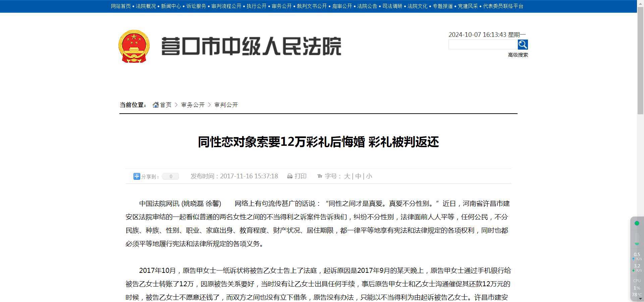
Task: Open 司法调研 menu item
Action: [392, 6]
